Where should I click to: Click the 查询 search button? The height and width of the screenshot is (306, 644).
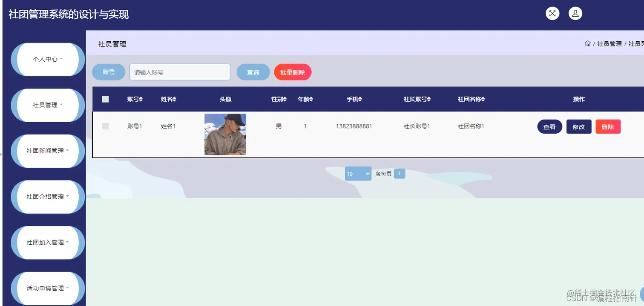253,72
